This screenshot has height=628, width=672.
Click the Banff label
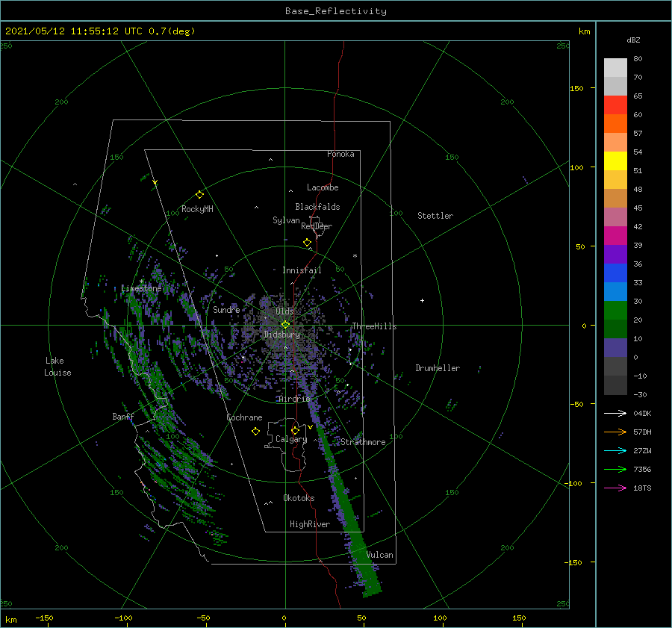(x=123, y=417)
